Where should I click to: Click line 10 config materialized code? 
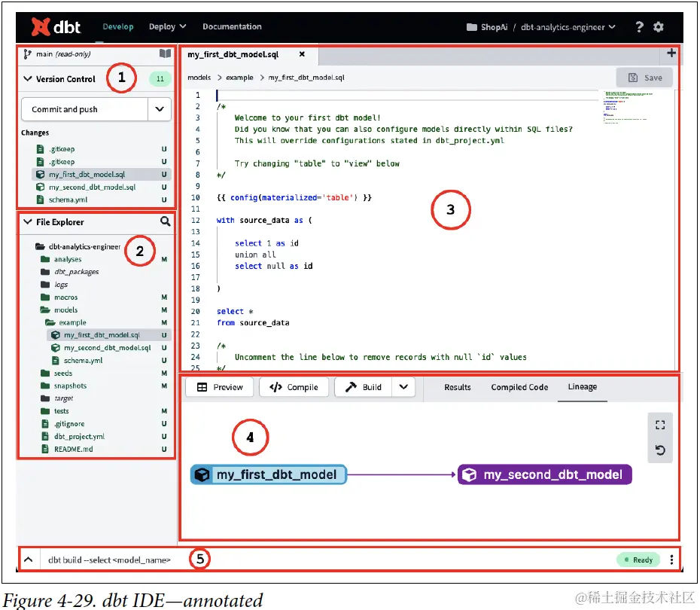294,197
